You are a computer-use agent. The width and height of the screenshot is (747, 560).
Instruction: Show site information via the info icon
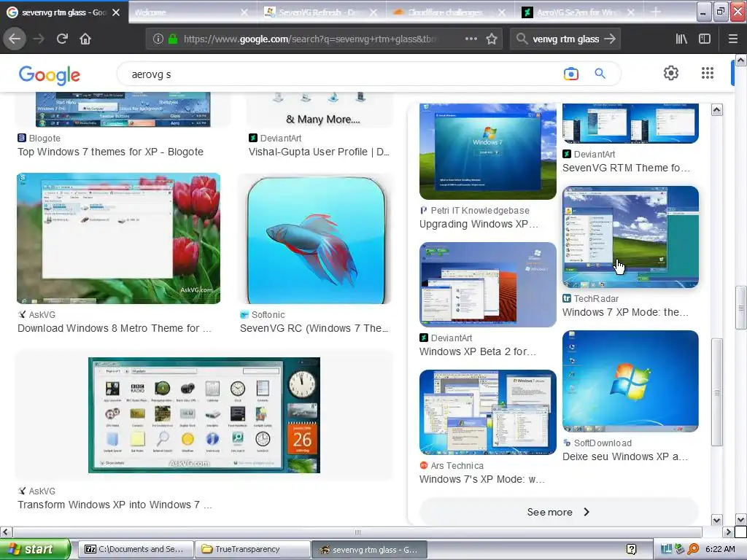(158, 39)
